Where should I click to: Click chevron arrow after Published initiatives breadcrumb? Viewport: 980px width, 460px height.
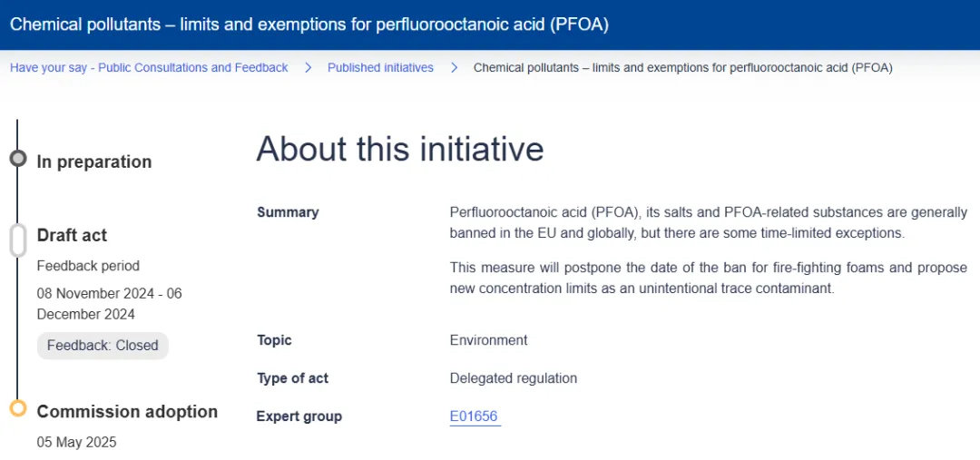[454, 68]
